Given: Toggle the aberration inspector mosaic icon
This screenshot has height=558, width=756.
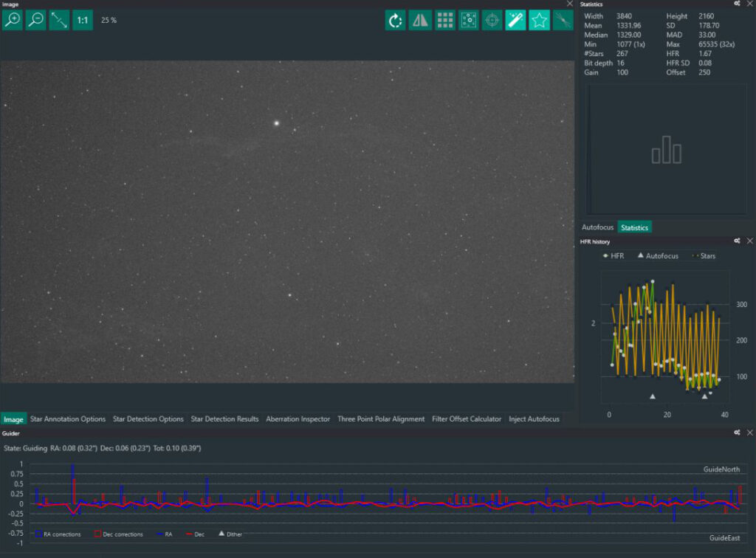Looking at the screenshot, I should (469, 20).
